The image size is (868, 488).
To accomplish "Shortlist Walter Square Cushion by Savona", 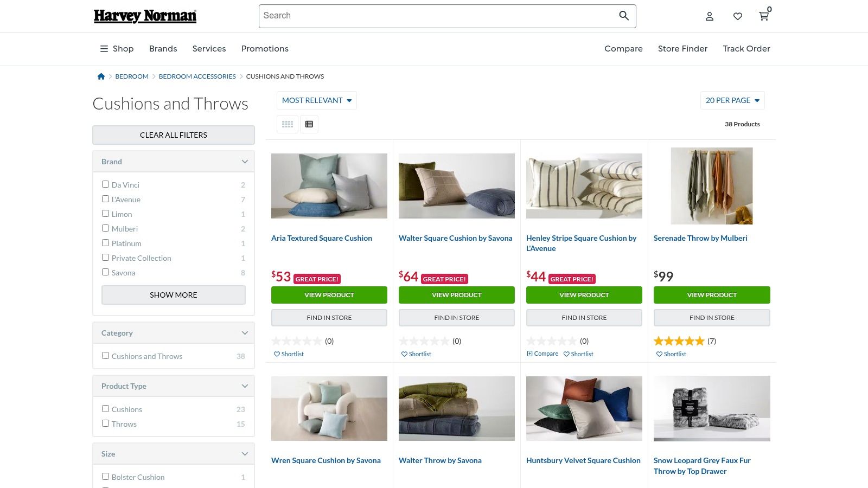I will (x=416, y=354).
